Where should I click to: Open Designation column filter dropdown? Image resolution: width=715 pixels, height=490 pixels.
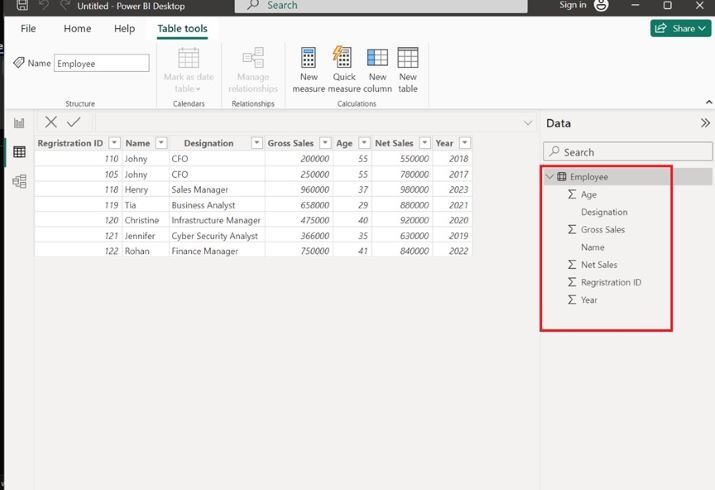point(257,143)
